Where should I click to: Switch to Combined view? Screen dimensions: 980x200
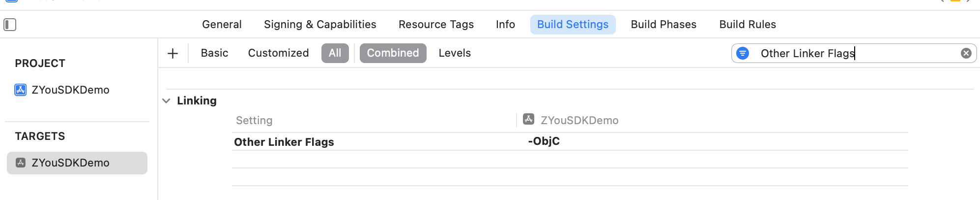[393, 53]
